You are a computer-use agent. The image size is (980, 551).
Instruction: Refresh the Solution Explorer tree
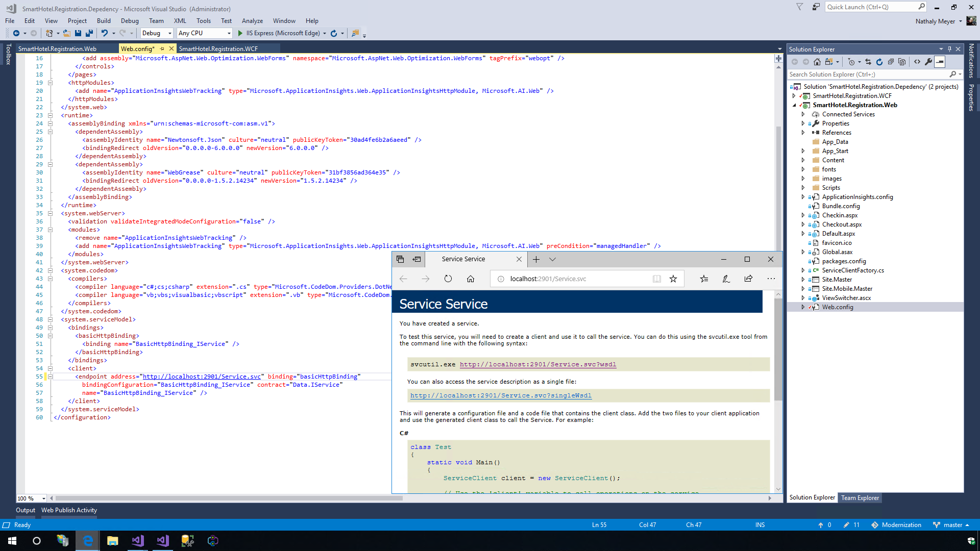(879, 62)
